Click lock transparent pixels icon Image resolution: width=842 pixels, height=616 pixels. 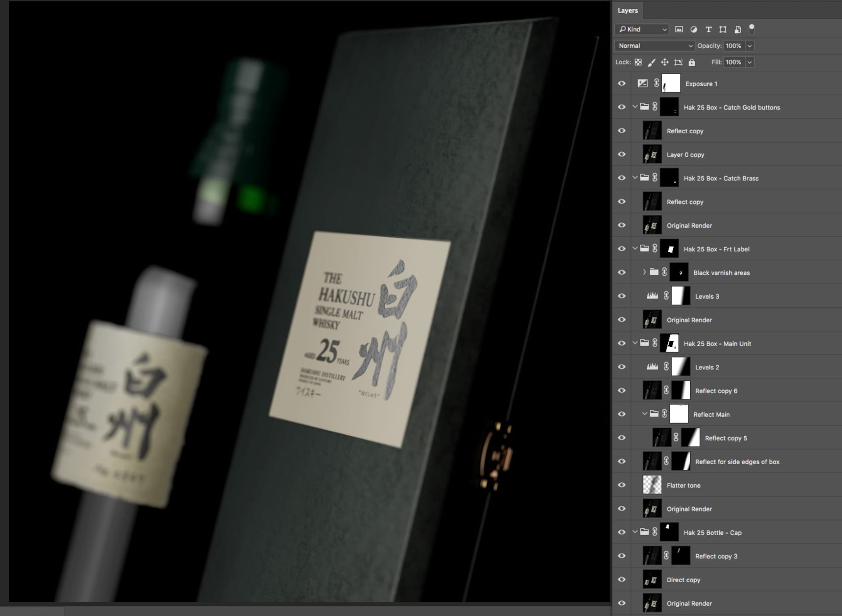pos(638,62)
